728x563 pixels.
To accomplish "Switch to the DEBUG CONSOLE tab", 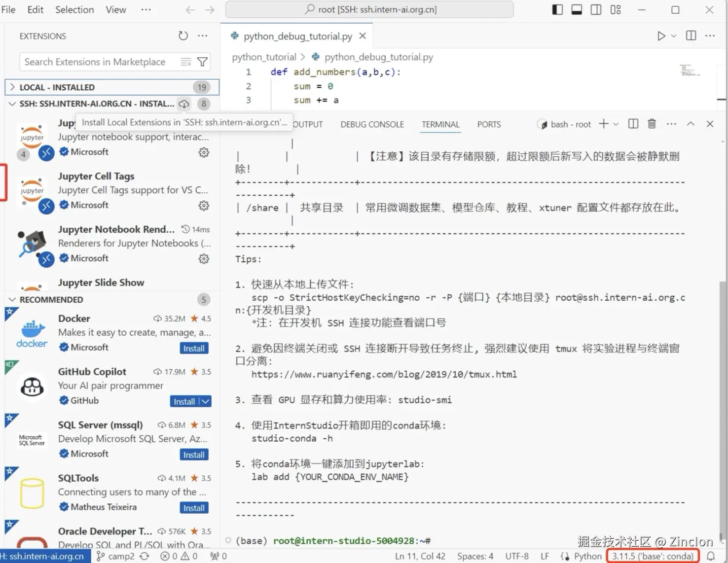I will coord(372,124).
